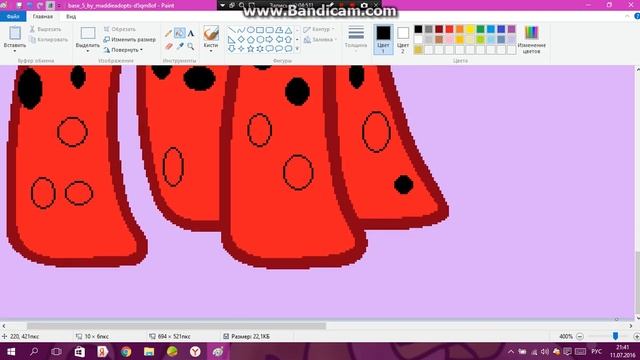The image size is (640, 360).
Task: Choose the Triangle shape
Action: coord(289,30)
